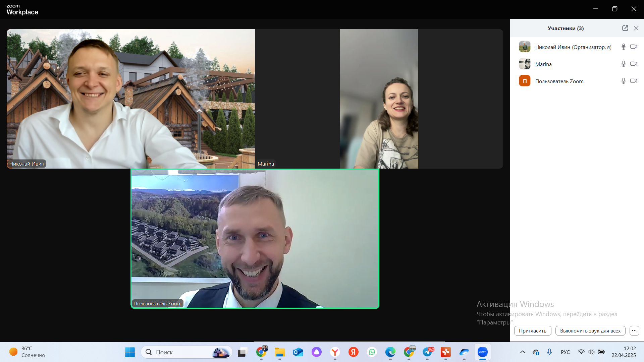644x362 pixels.
Task: Open red app icon next to Telegram
Action: [445, 352]
